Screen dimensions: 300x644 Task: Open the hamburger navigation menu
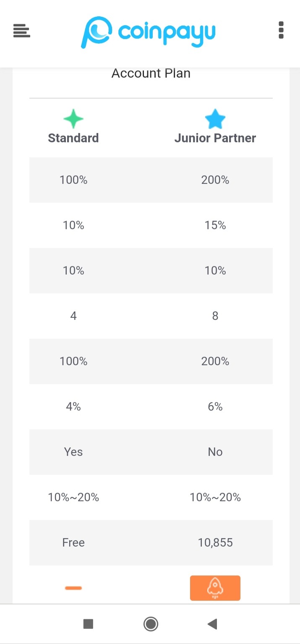click(22, 31)
